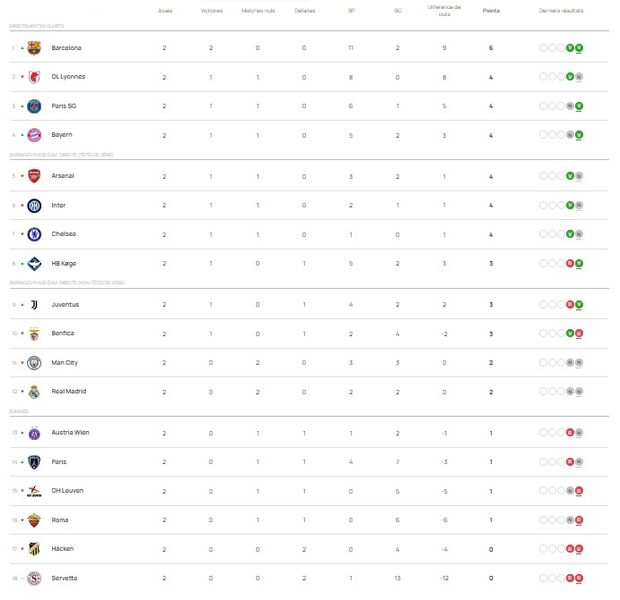Screen dimensions: 620x600
Task: Open the Häcken team link
Action: pos(62,549)
